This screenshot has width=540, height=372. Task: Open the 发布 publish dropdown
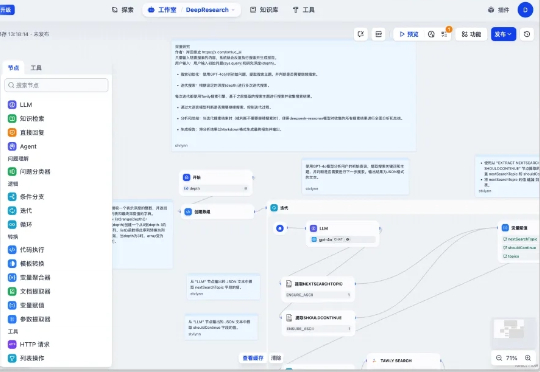(x=503, y=34)
